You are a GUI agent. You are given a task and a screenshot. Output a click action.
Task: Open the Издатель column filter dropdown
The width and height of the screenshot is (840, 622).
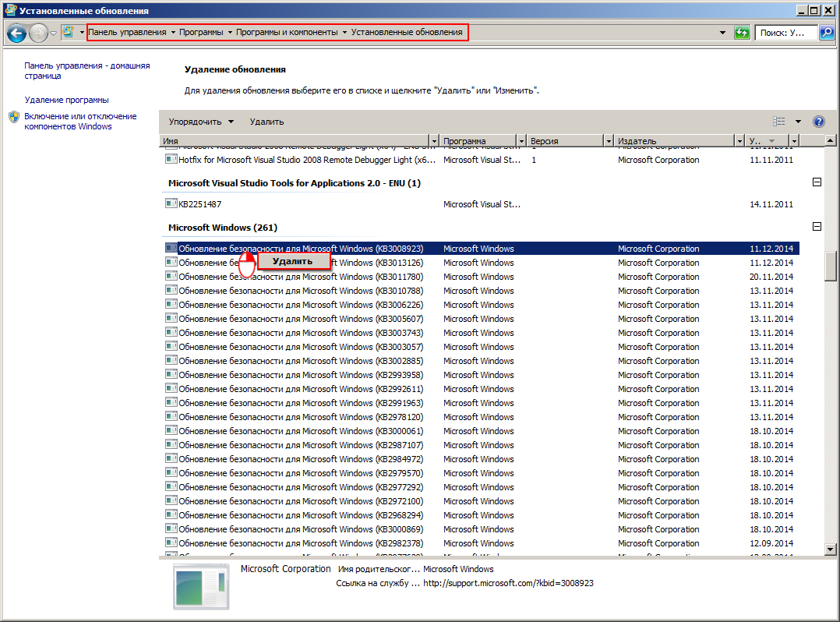[x=739, y=141]
